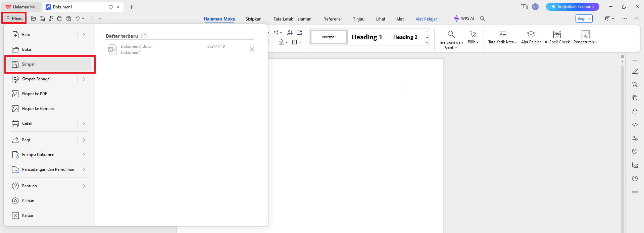Open Pengaturan settings dropdown in ribbon

pyautogui.click(x=585, y=37)
